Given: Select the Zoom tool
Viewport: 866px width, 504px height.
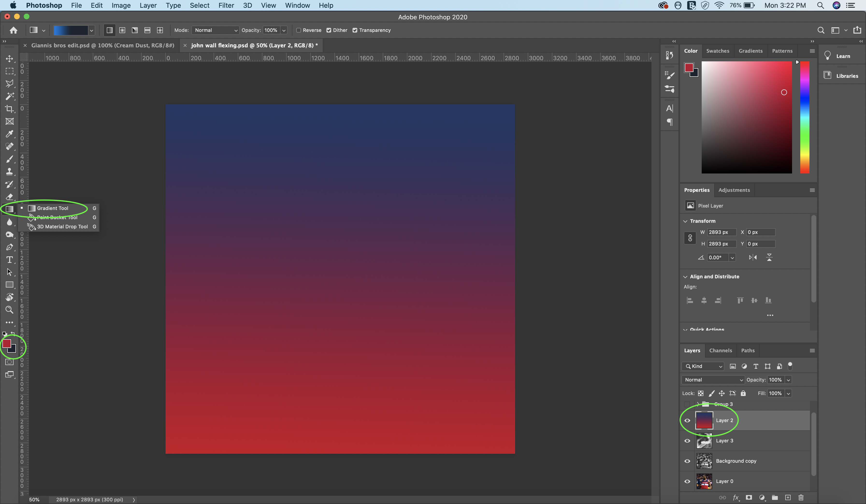Looking at the screenshot, I should tap(10, 310).
